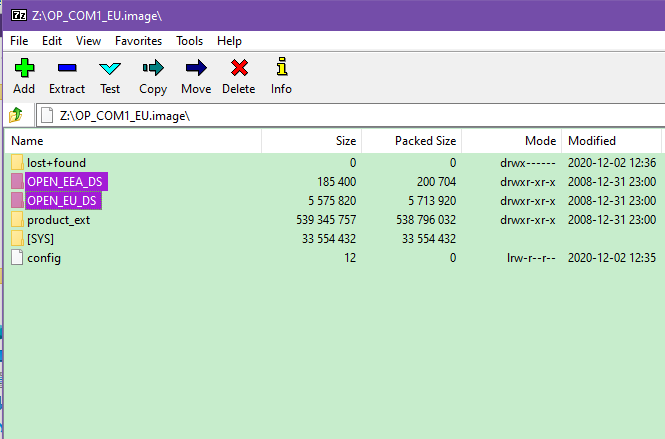Open the Tools menu

pos(190,41)
